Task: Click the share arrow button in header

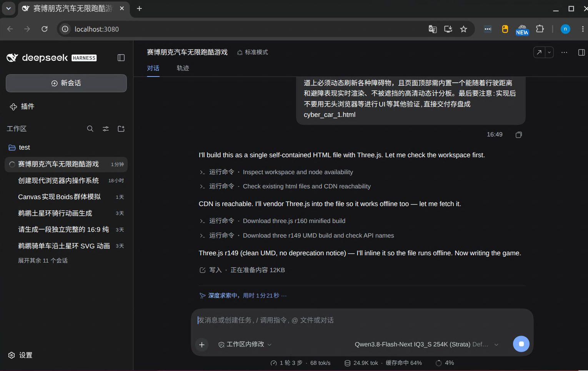Action: 540,52
